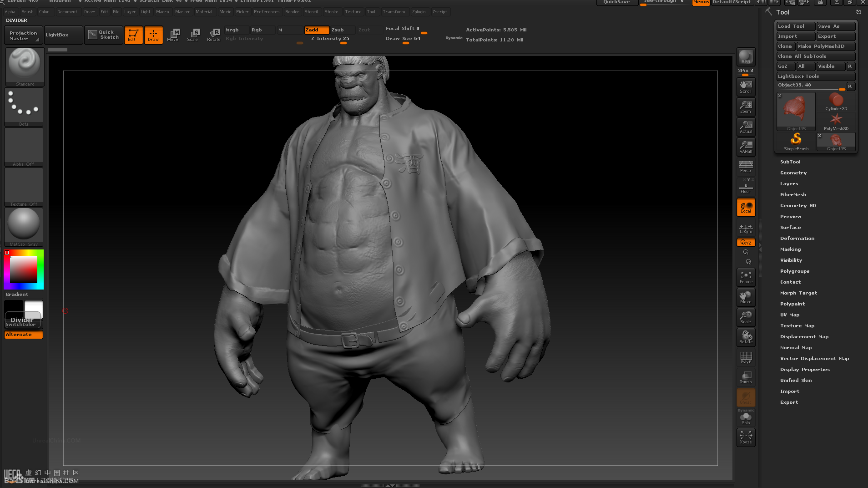Open the Render menu

(x=292, y=12)
